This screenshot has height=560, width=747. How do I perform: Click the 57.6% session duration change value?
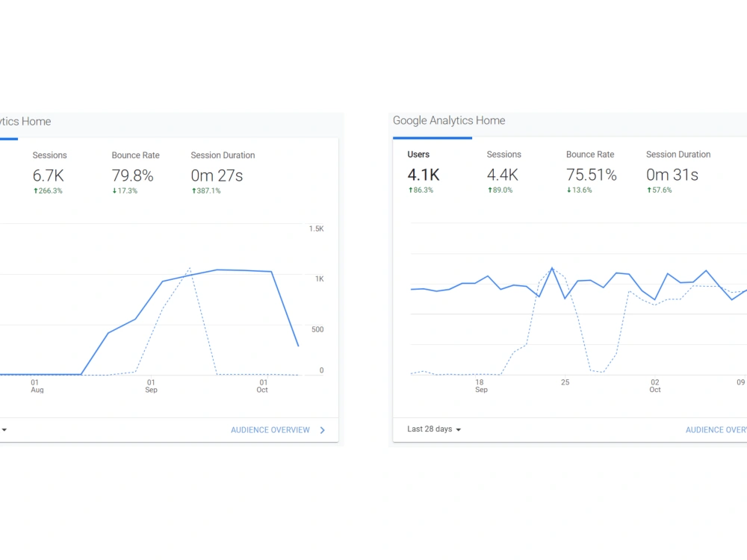tap(659, 190)
